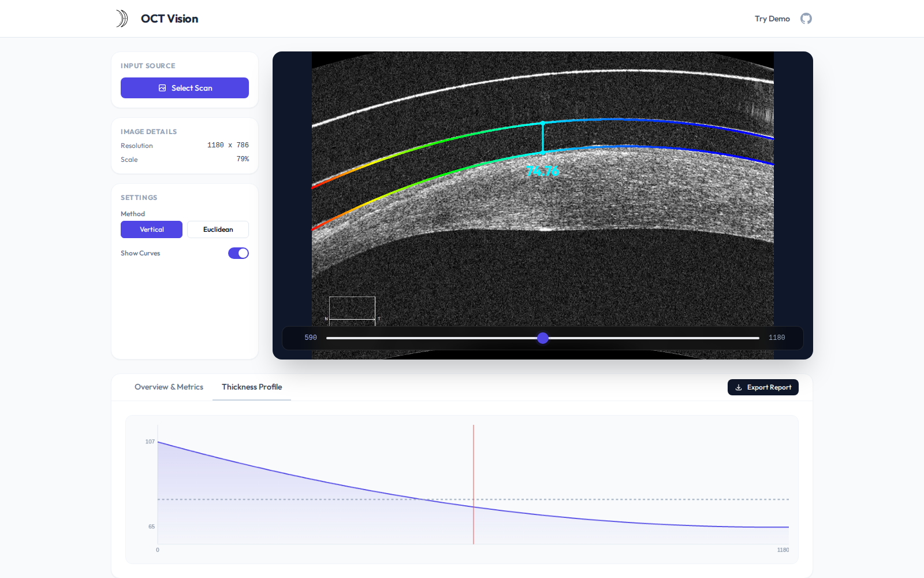Open the GitHub repository icon
This screenshot has width=924, height=578.
(806, 18)
